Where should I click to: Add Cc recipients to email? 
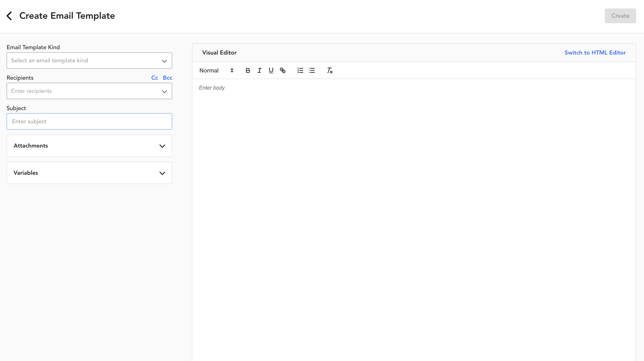click(154, 78)
